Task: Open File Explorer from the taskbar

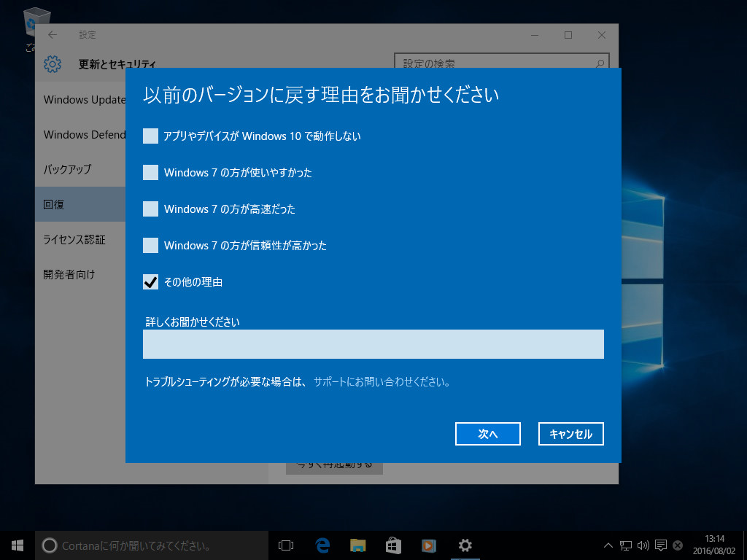Action: coord(357,545)
